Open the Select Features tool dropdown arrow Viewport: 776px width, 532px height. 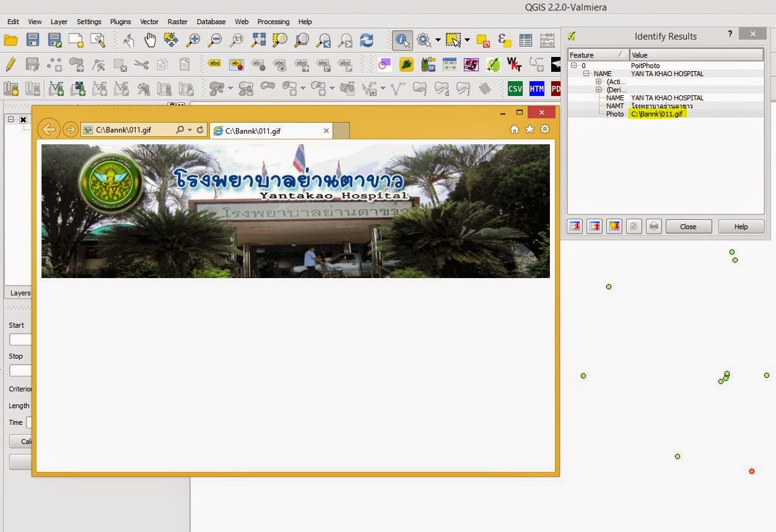[x=467, y=41]
